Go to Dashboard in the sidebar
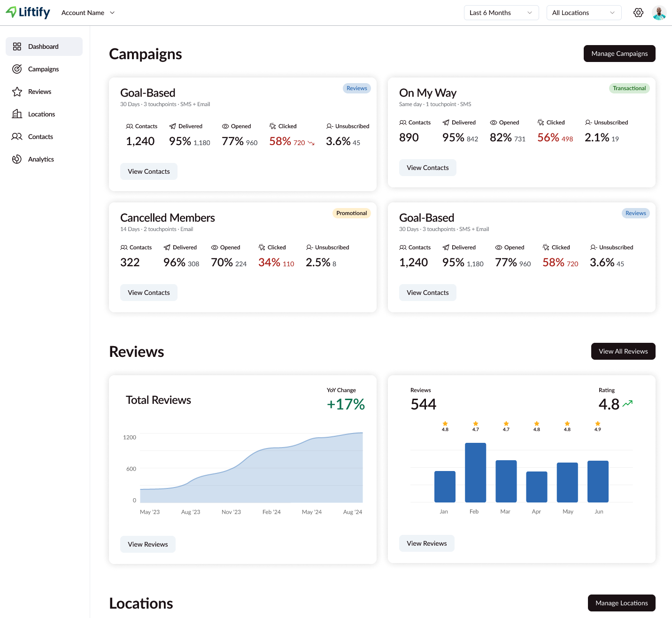This screenshot has width=672, height=618. [44, 46]
